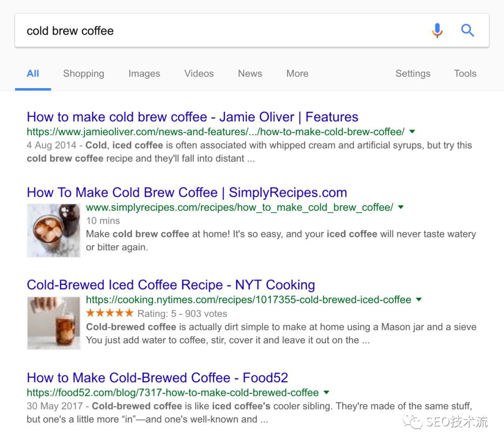The height and width of the screenshot is (444, 504).
Task: Open the Food52 Cold-Brewed Coffee result
Action: pos(157,377)
